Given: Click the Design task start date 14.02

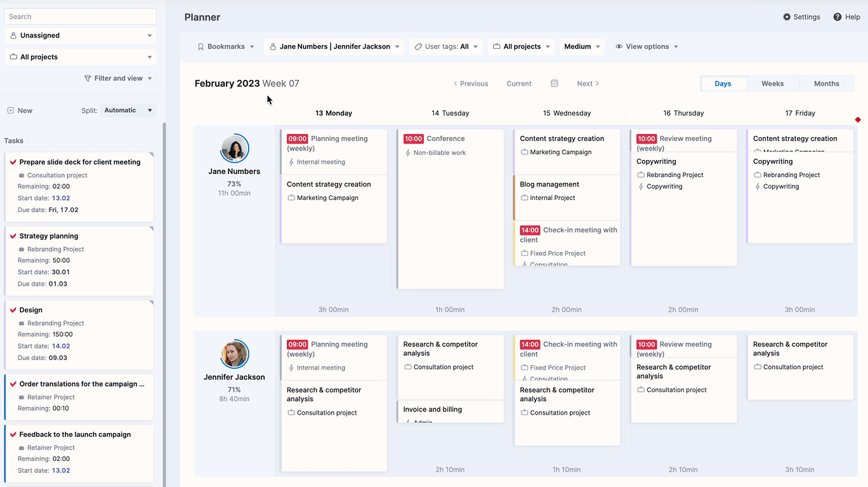Looking at the screenshot, I should click(x=61, y=346).
